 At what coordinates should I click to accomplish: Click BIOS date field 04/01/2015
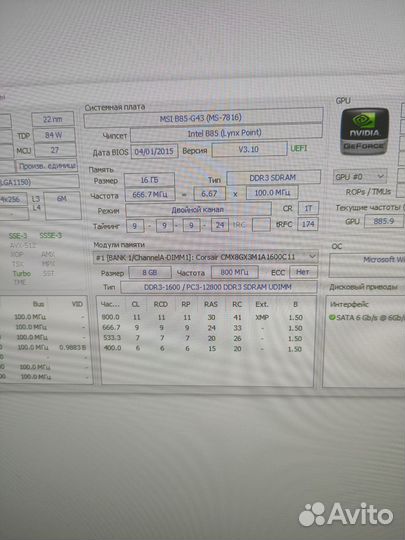tap(154, 152)
